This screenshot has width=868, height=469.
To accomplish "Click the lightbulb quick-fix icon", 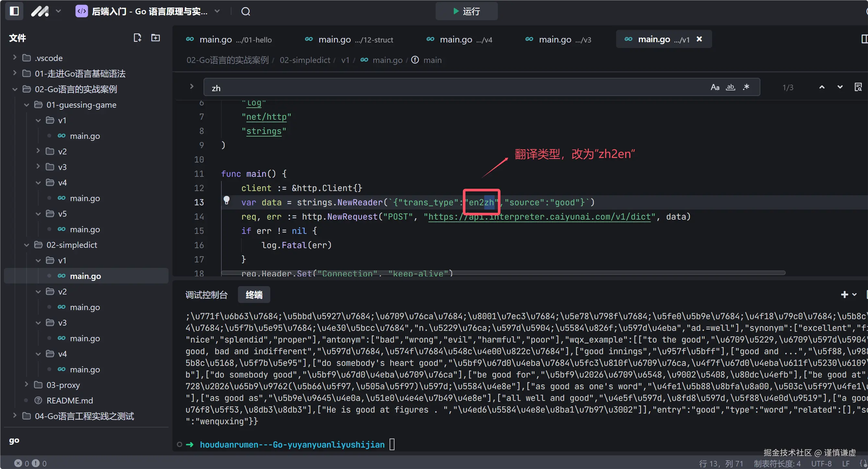I will [227, 200].
